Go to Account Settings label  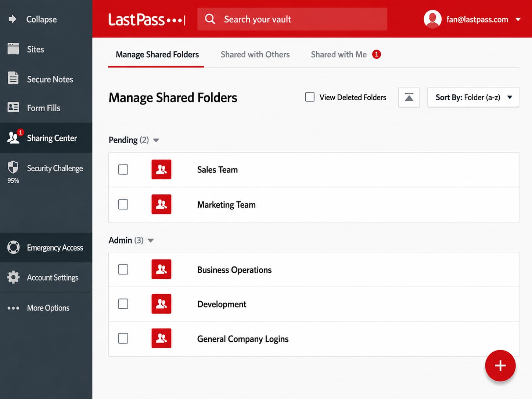53,278
